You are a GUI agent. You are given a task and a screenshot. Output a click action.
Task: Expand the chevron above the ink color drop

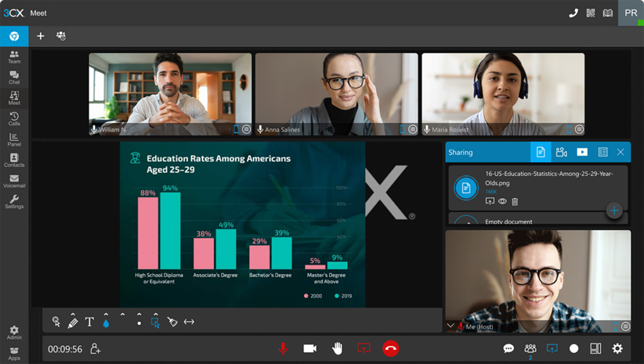[x=106, y=314]
